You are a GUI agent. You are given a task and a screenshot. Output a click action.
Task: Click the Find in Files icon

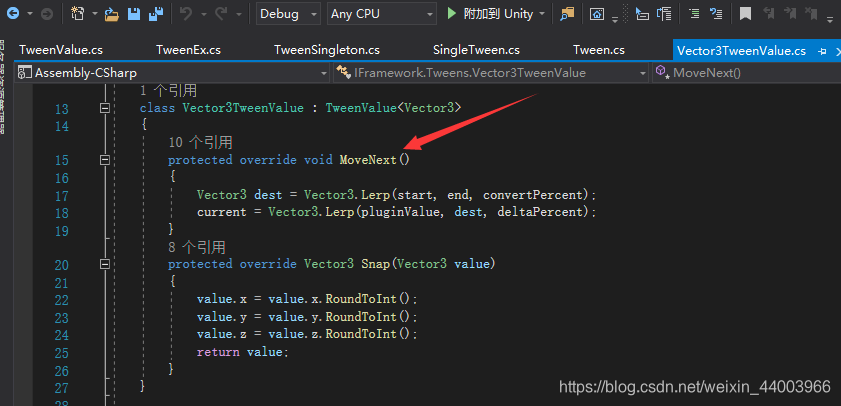567,14
